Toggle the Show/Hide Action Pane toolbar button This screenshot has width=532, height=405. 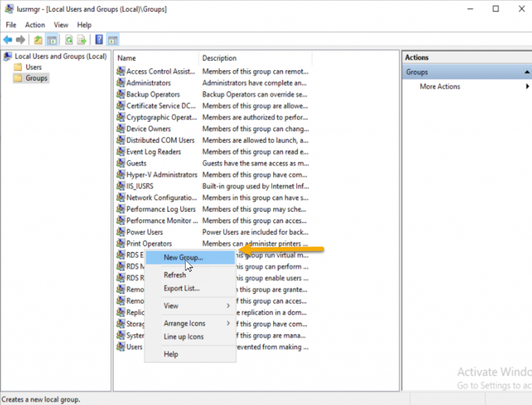[113, 40]
